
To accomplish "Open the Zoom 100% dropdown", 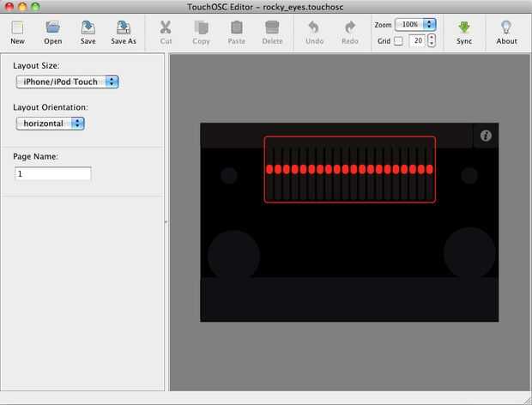I will (x=415, y=25).
